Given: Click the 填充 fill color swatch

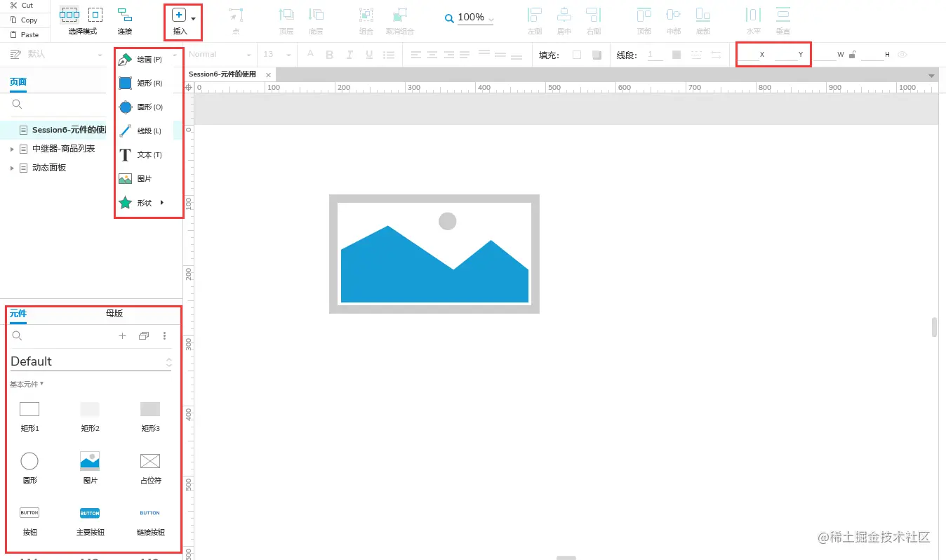Looking at the screenshot, I should 577,55.
